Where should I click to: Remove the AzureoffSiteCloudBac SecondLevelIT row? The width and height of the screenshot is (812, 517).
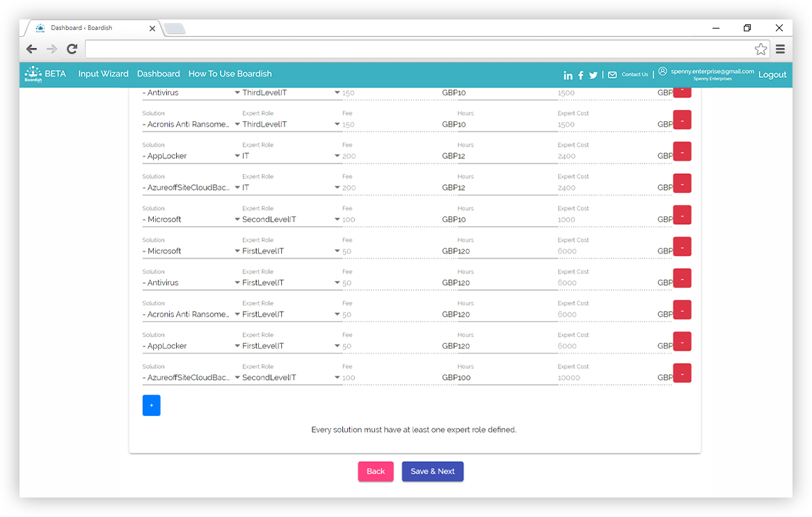point(682,373)
